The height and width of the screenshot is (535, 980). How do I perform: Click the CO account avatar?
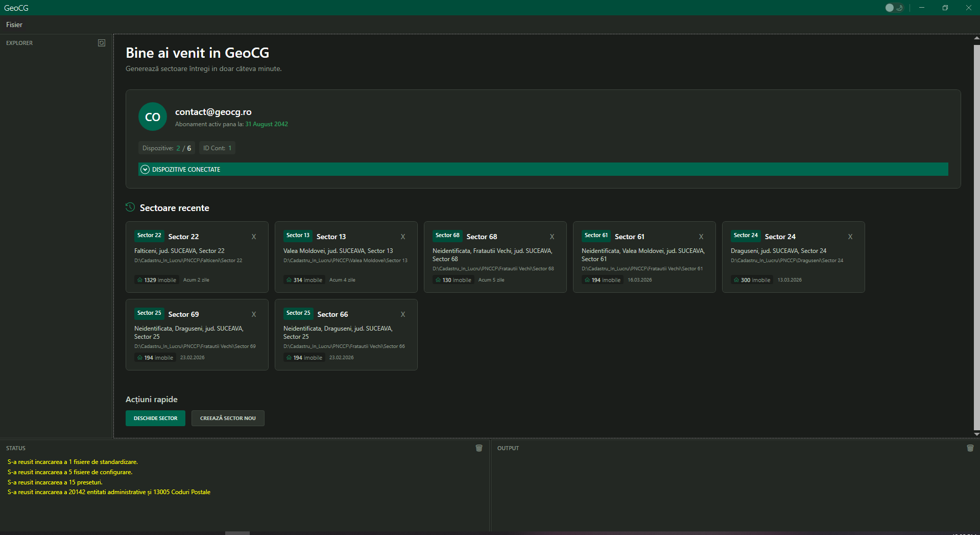[153, 117]
